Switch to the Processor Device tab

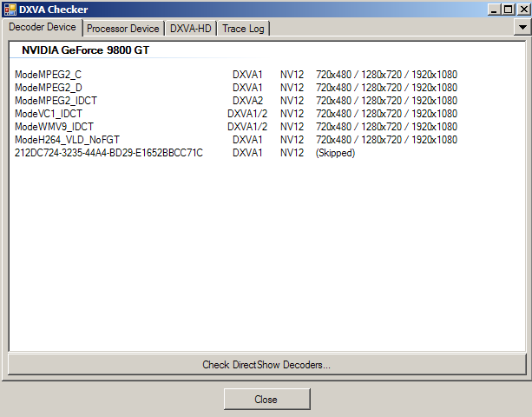coord(123,29)
